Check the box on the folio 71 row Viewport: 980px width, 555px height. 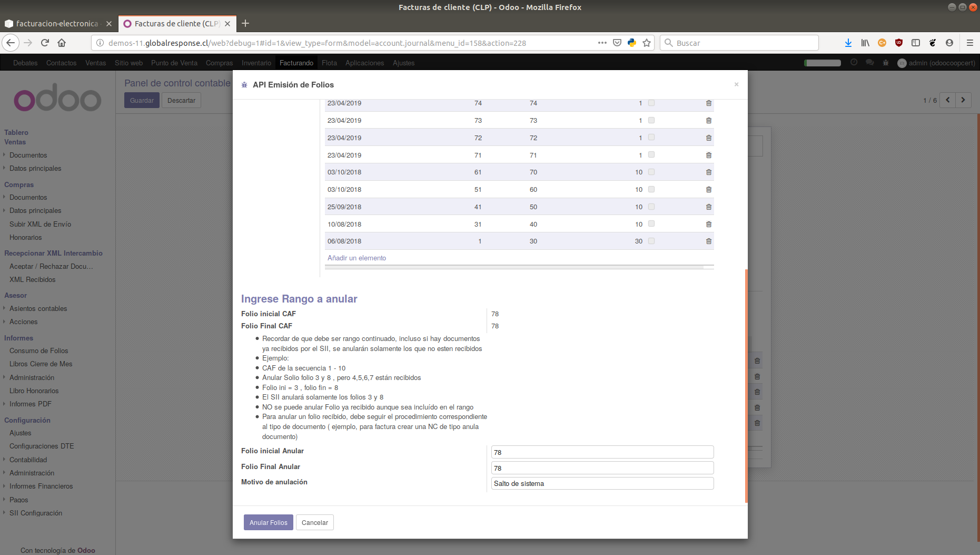[x=651, y=155]
